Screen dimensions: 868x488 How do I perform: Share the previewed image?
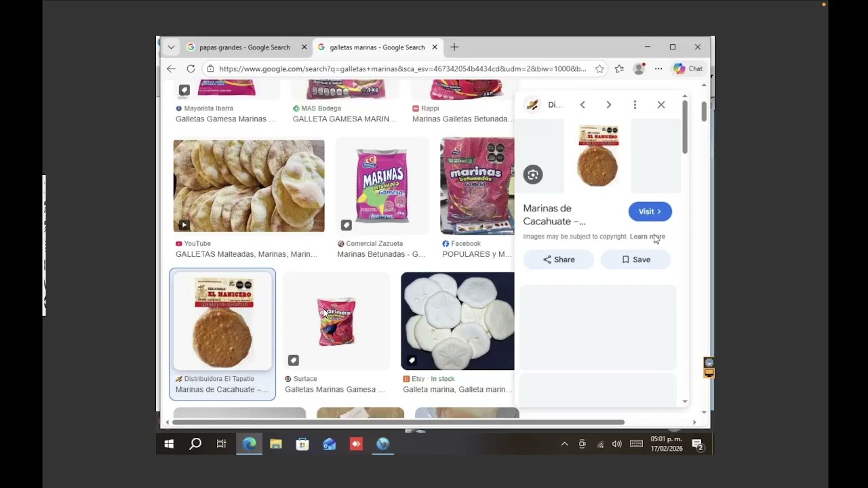pos(559,260)
